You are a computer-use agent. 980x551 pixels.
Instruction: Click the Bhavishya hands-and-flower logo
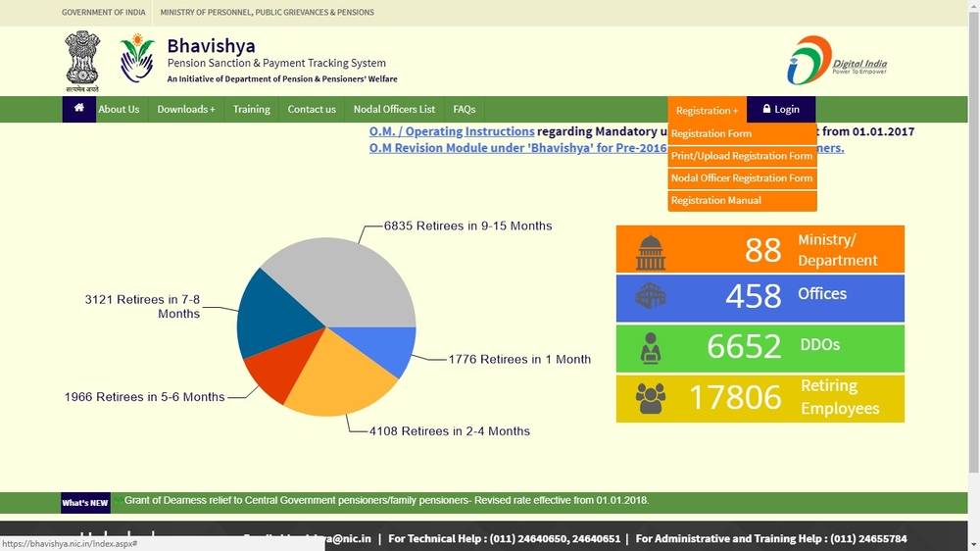137,58
